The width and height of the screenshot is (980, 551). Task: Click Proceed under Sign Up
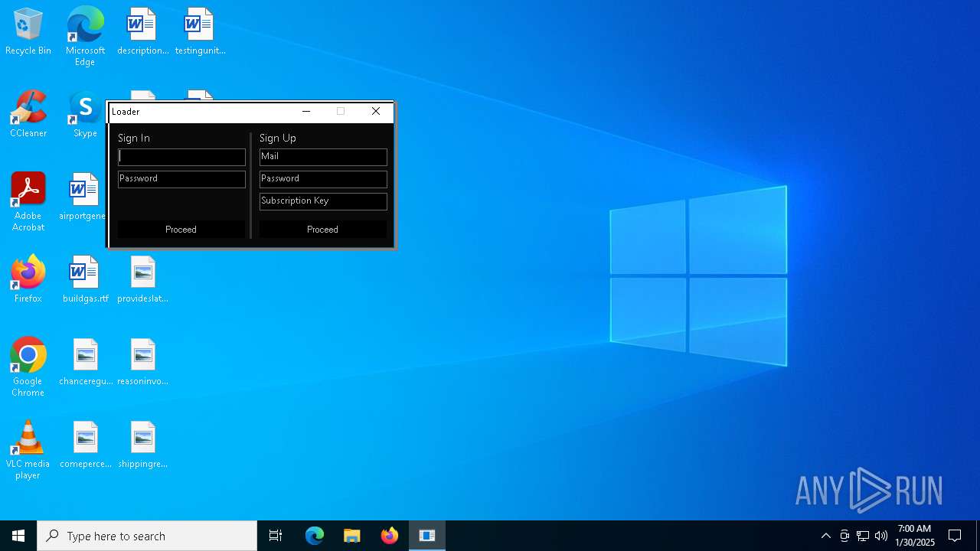[322, 230]
